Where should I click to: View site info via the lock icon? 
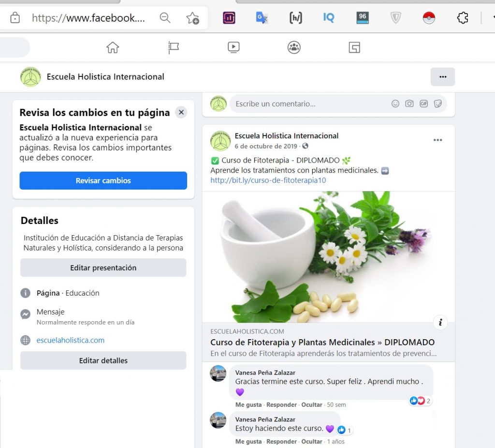(x=15, y=18)
